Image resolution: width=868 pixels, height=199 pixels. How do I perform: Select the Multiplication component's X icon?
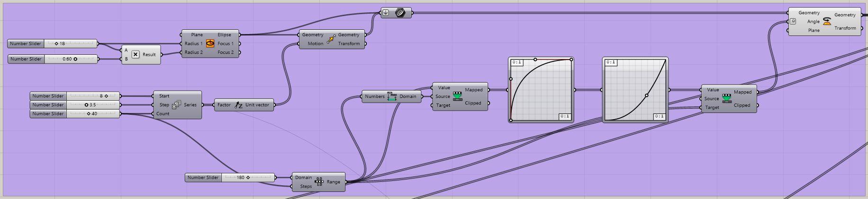(136, 54)
